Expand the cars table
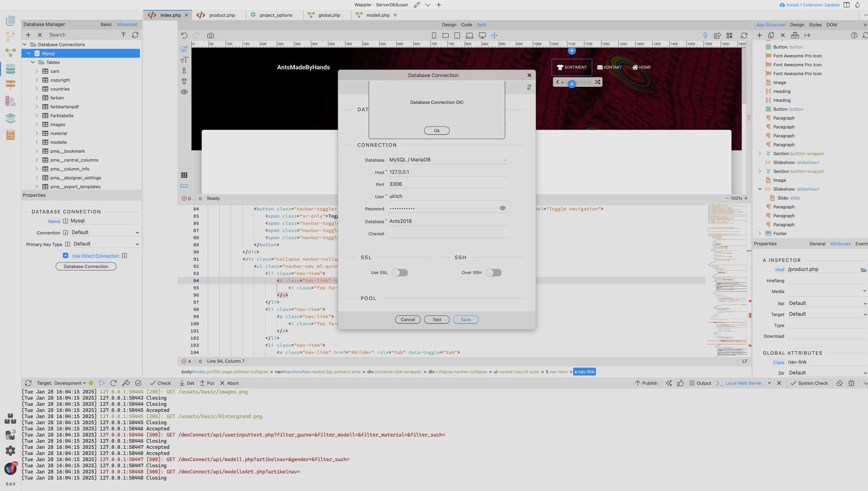Screen dimensions: 868x491 click(37, 71)
